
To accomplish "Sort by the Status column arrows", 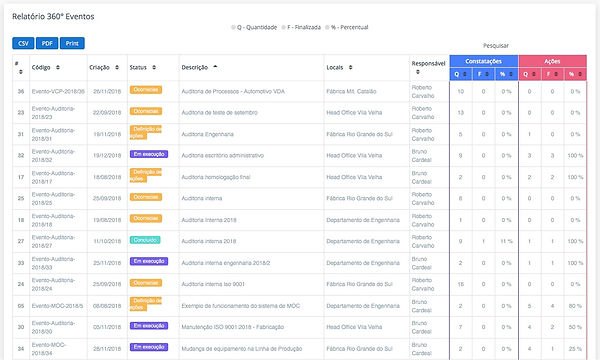I will (154, 67).
